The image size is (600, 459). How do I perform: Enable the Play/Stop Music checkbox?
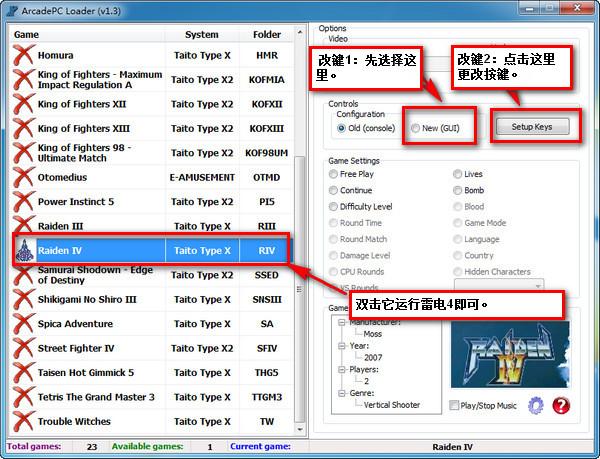click(455, 405)
